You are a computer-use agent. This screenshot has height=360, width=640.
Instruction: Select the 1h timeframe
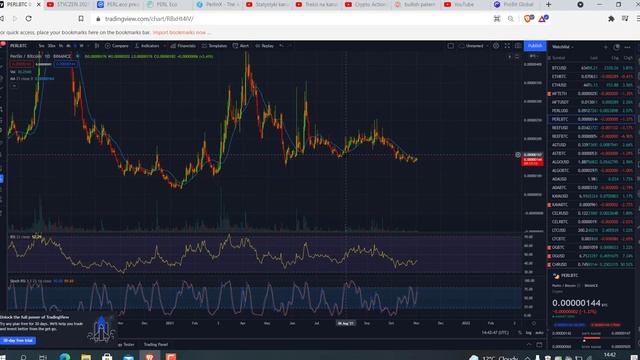click(61, 46)
